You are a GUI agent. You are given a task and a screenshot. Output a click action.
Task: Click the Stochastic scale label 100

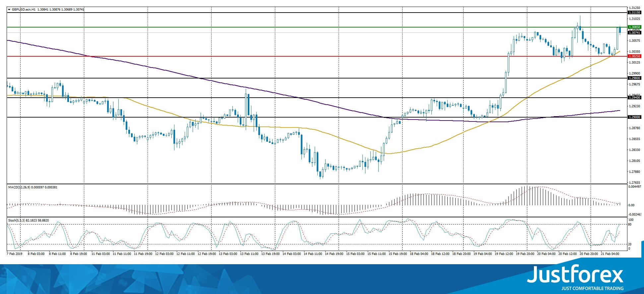pyautogui.click(x=631, y=220)
